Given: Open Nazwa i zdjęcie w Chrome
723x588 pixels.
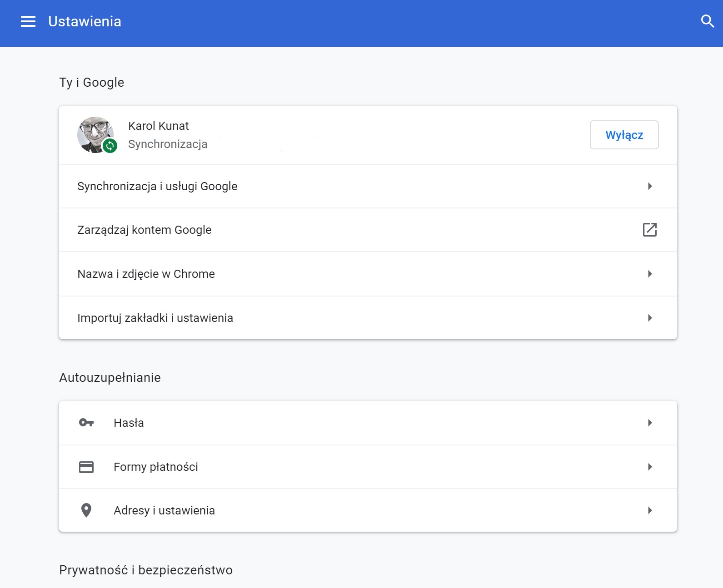Looking at the screenshot, I should click(368, 274).
